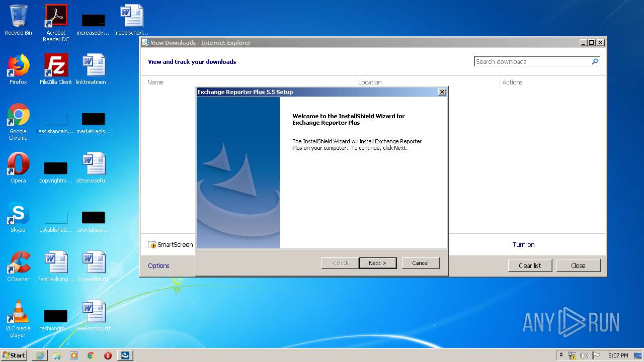The height and width of the screenshot is (362, 644).
Task: Open Windows Explorer folder in taskbar
Action: [57, 355]
